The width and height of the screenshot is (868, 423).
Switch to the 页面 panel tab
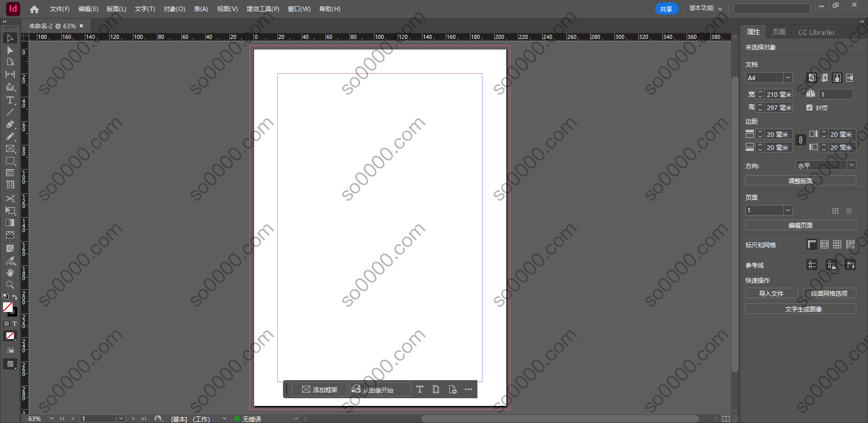click(x=779, y=32)
